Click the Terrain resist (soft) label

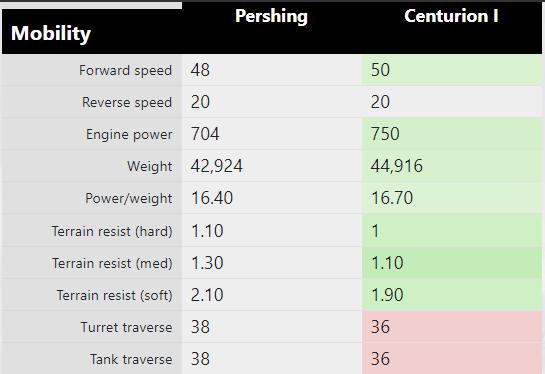114,295
